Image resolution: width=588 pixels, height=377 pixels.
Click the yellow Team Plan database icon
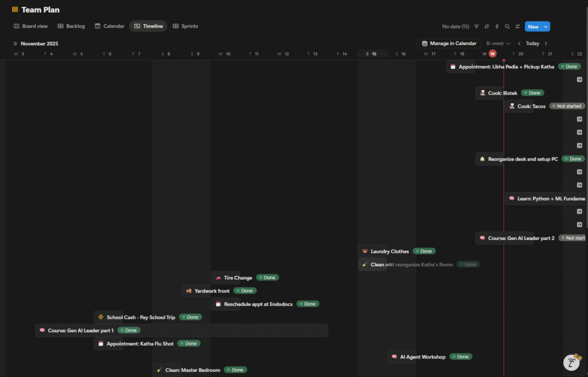14,9
